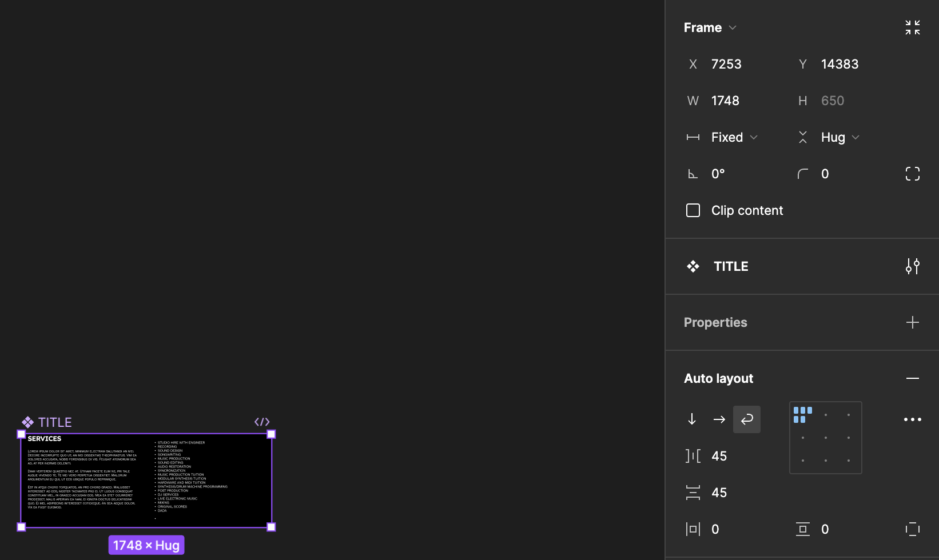Click the vertical padding icon
This screenshot has width=939, height=560.
803,529
